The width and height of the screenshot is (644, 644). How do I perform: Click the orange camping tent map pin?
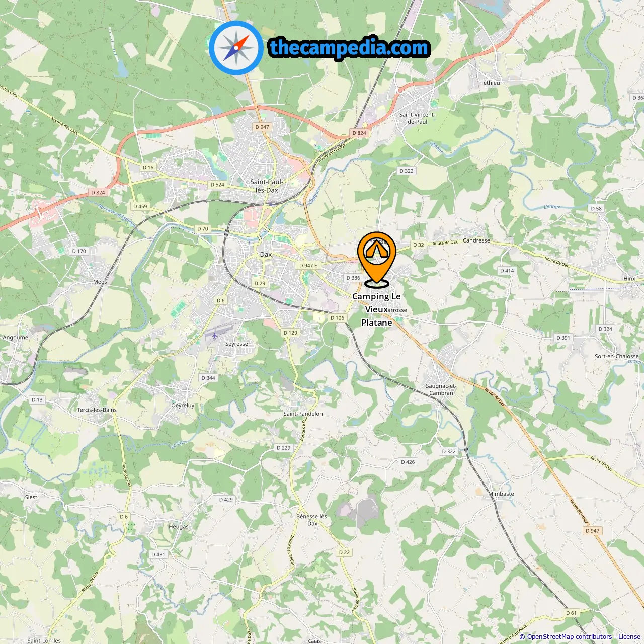click(x=377, y=260)
